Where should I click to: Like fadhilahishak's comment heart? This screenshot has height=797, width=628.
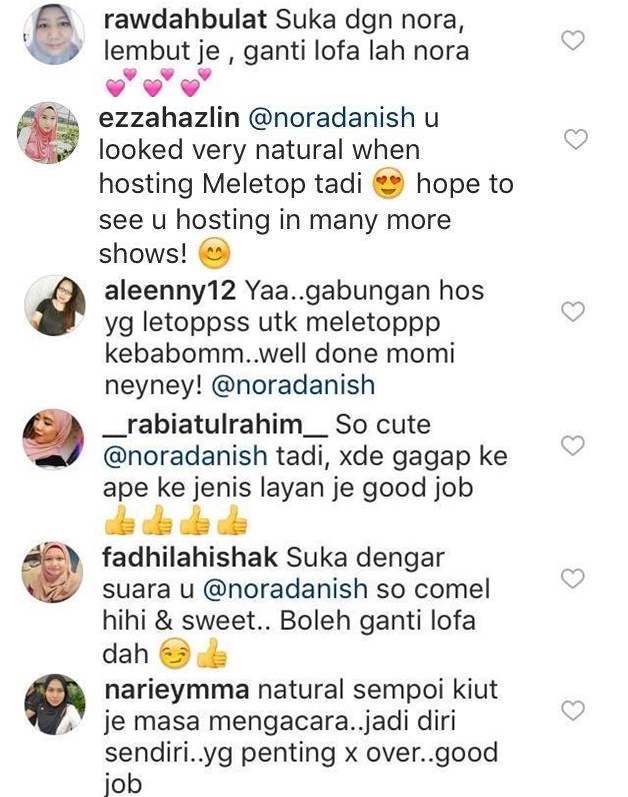pyautogui.click(x=573, y=578)
